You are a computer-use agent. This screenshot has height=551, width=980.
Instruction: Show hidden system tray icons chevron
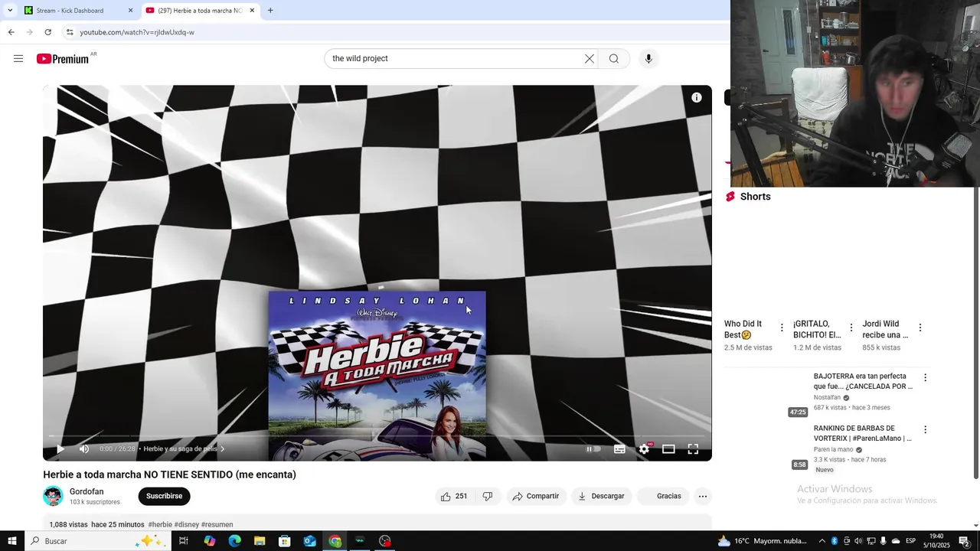[x=822, y=541]
